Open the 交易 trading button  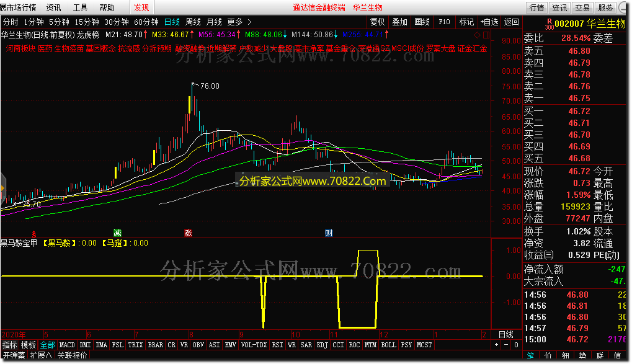pyautogui.click(x=582, y=7)
